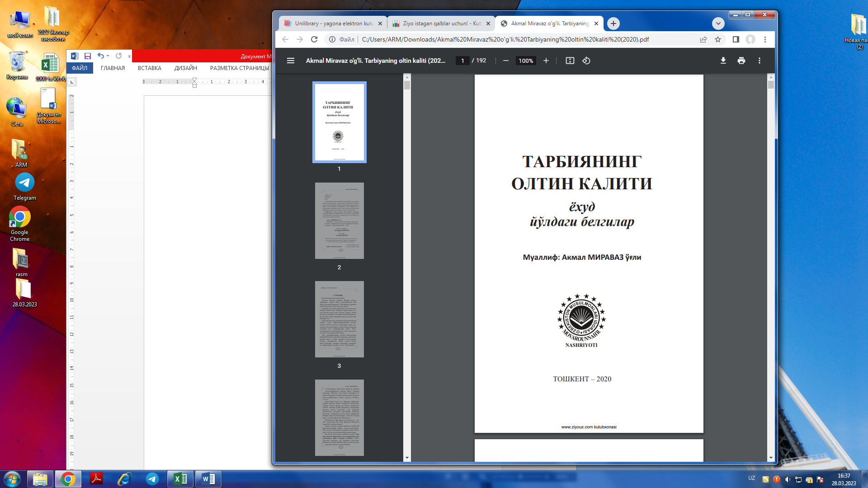Open PDF viewer more actions menu
868x488 pixels.
pyautogui.click(x=759, y=61)
